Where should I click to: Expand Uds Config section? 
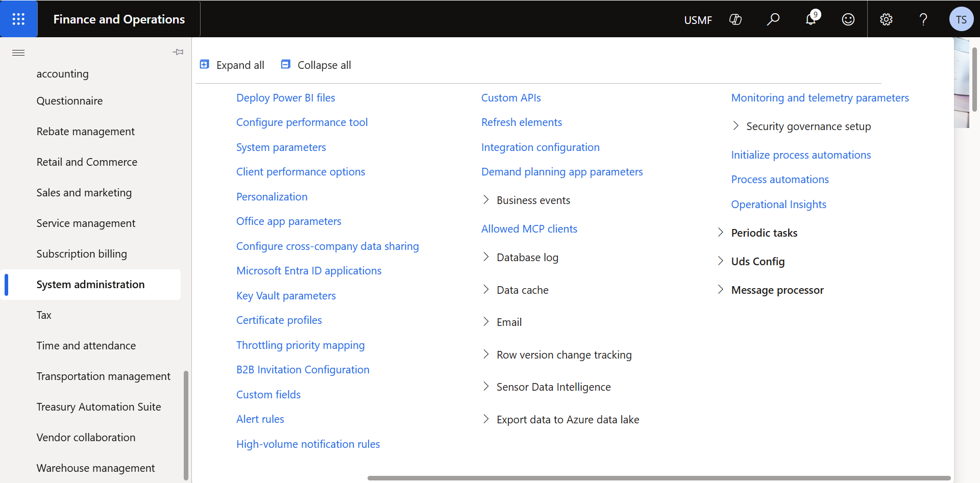coord(720,261)
